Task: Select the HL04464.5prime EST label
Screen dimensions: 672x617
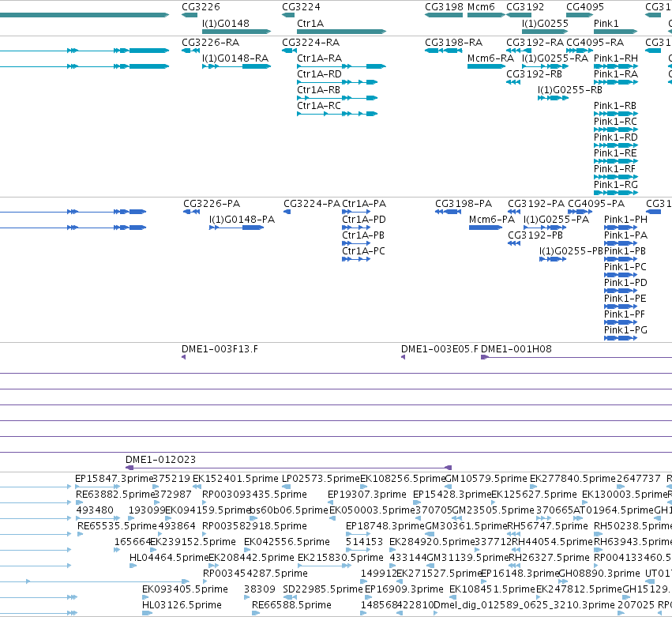Action: [x=169, y=558]
